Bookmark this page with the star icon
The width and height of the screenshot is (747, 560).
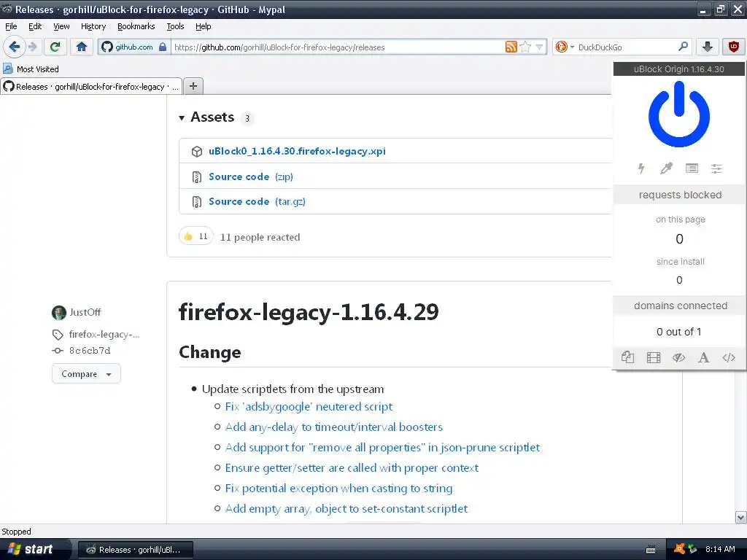coord(525,47)
